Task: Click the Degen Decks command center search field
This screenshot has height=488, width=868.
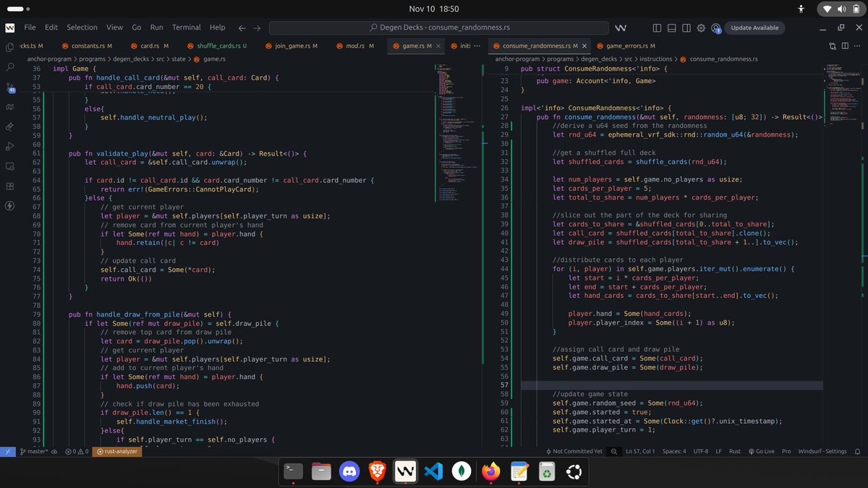Action: 440,27
